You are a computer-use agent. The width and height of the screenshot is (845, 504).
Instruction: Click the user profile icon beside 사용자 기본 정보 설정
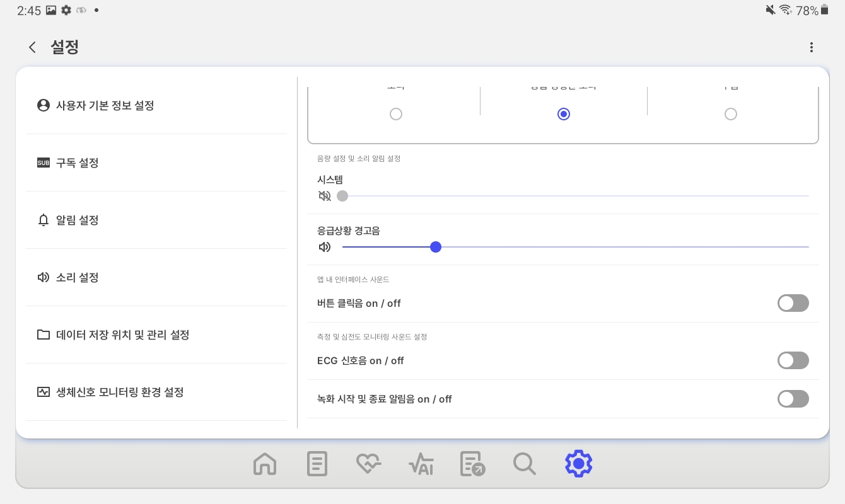[x=44, y=105]
